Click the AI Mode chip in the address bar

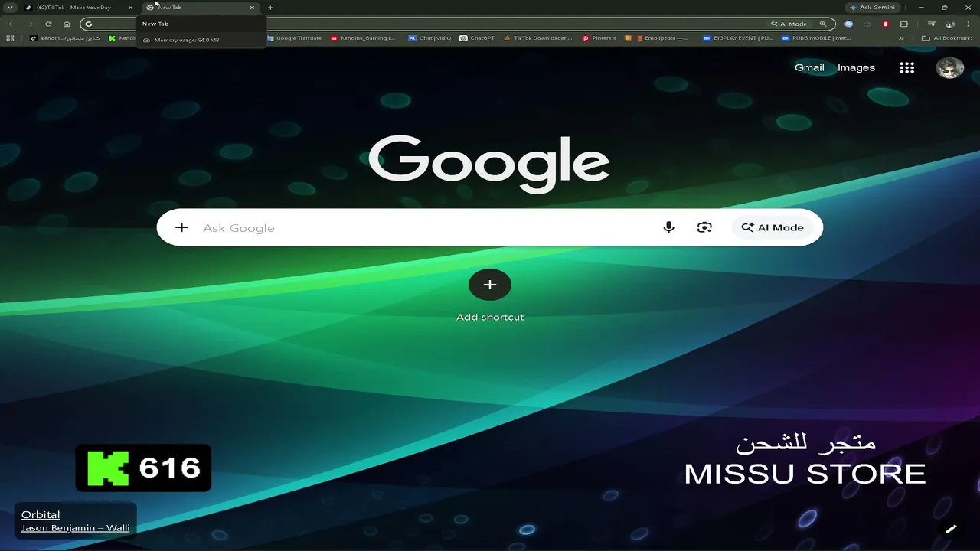pos(790,24)
